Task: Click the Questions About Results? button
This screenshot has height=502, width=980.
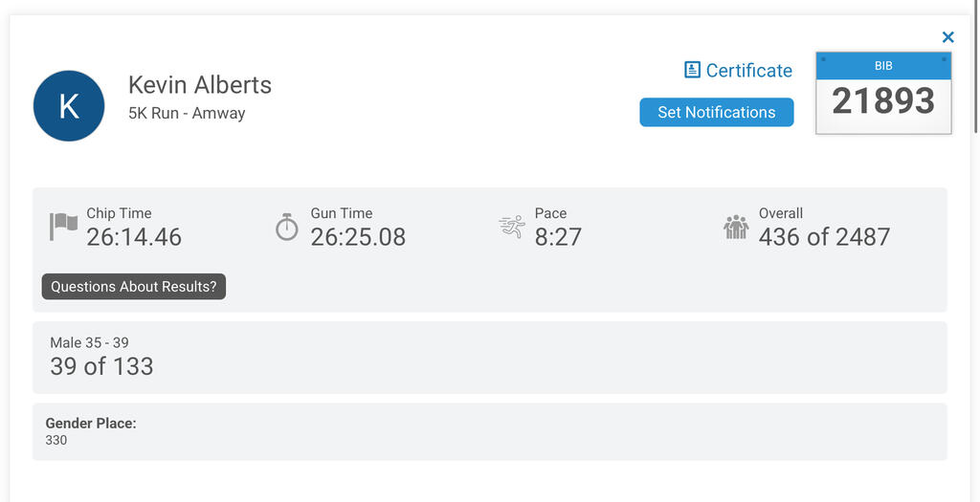Action: click(x=134, y=287)
